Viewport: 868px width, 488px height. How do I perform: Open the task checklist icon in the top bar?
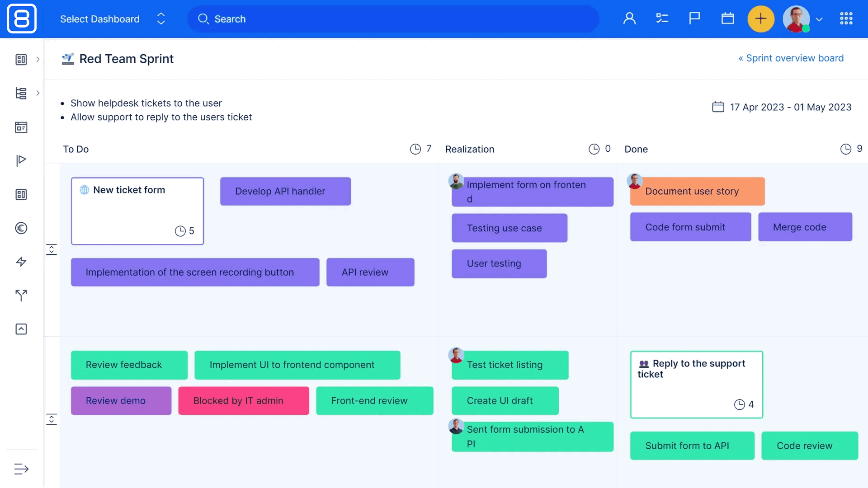[x=662, y=18]
